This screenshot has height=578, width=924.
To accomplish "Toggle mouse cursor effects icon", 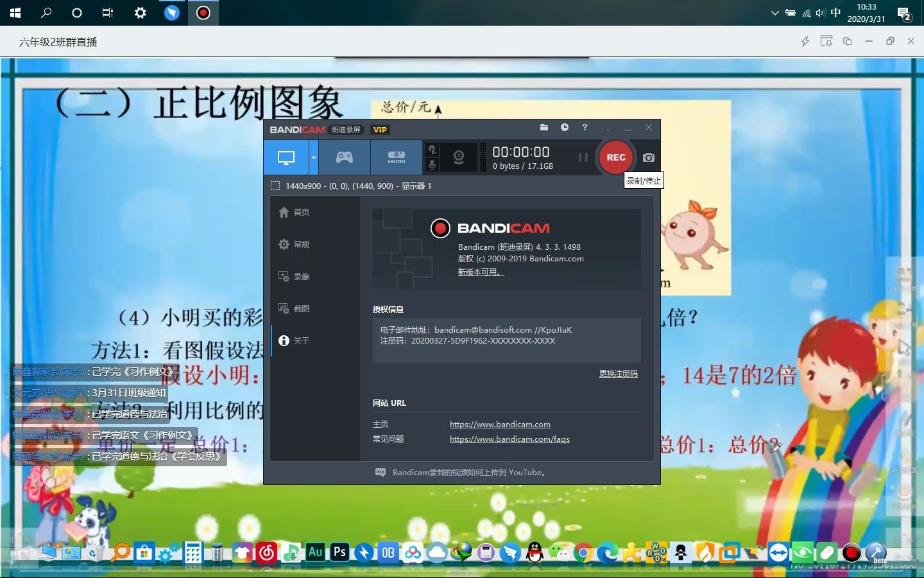I will (x=432, y=150).
